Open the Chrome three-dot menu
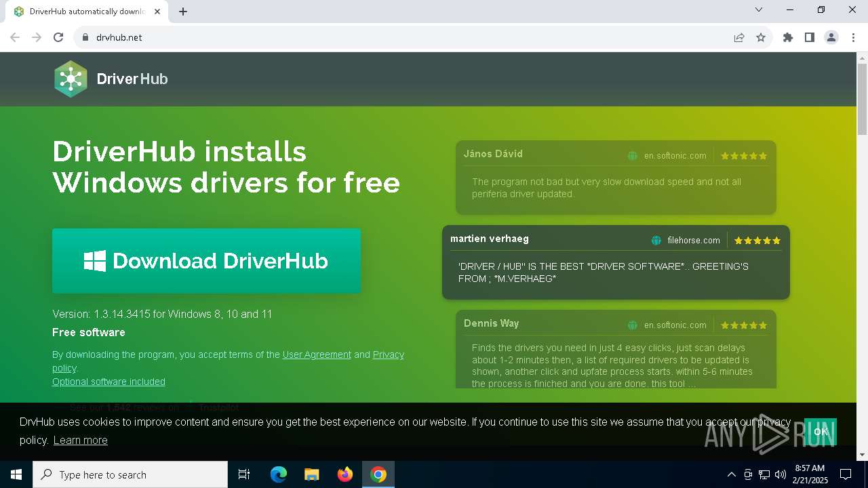Viewport: 868px width, 488px height. [853, 37]
